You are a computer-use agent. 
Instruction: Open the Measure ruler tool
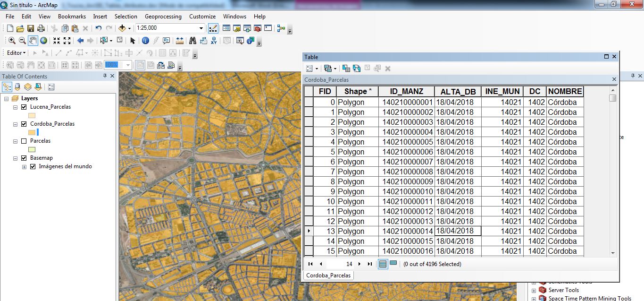(179, 41)
